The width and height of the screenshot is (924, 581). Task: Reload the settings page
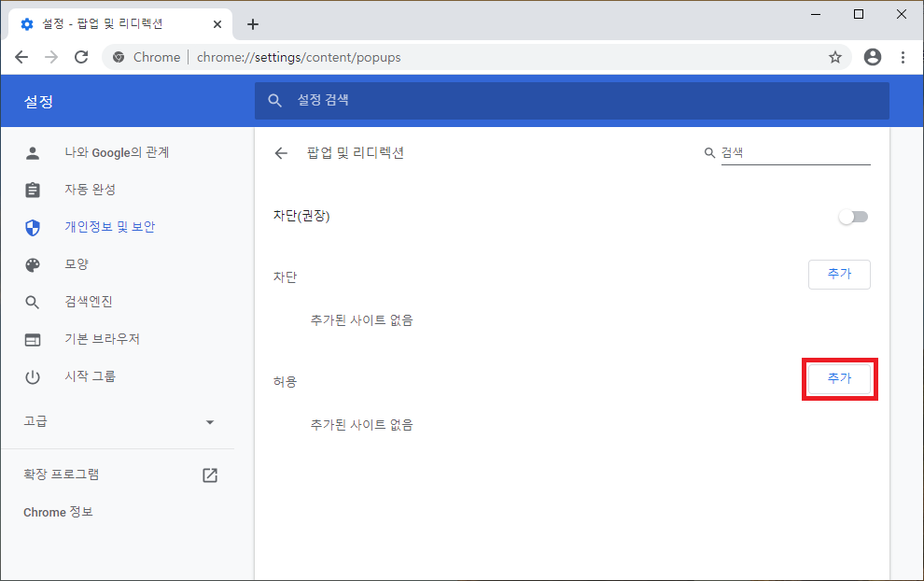point(81,57)
